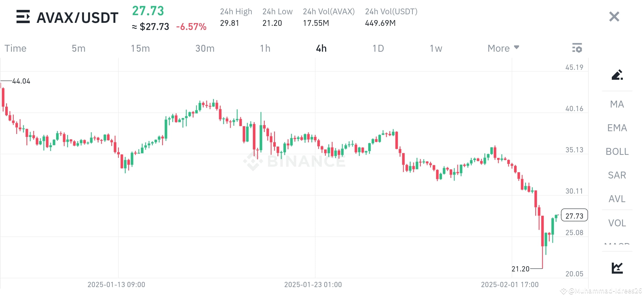Toggle the VOL volume indicator
Image resolution: width=644 pixels, height=297 pixels.
pyautogui.click(x=617, y=223)
